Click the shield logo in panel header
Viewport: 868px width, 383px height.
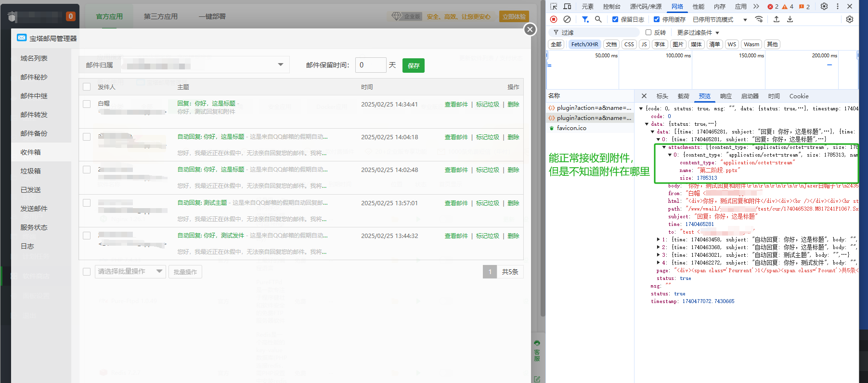[13, 16]
